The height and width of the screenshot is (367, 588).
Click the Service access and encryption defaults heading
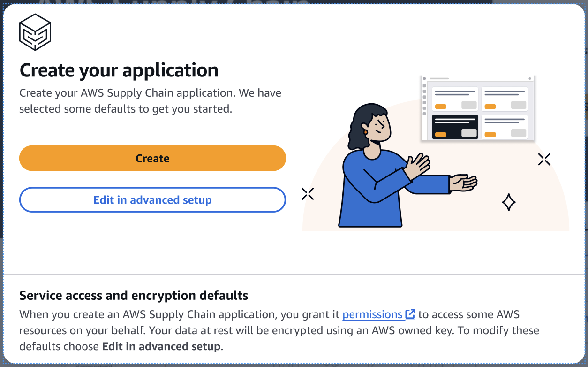point(133,295)
